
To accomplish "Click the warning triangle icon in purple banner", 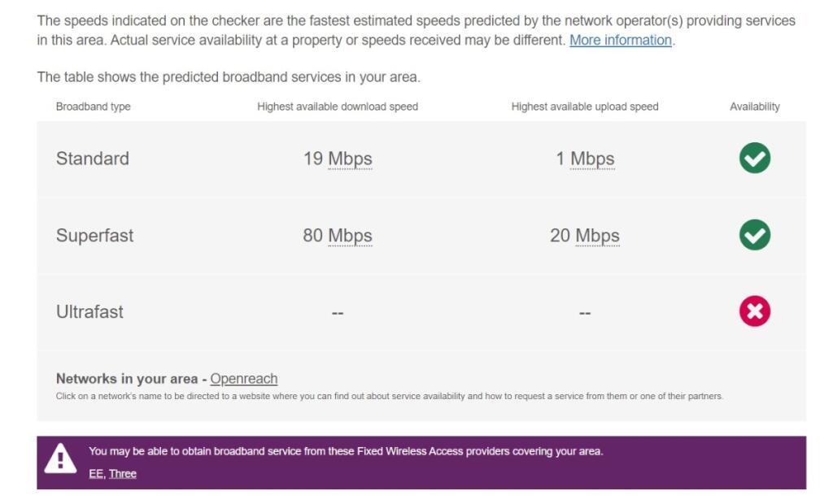I will (x=60, y=458).
